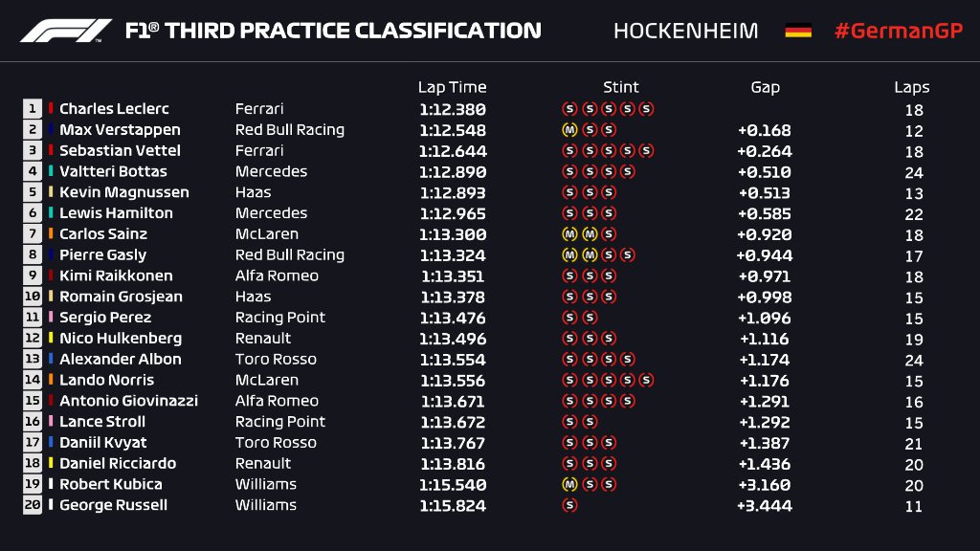Viewport: 980px width, 551px height.
Task: Click George Russell's soft tyre icon
Action: [x=570, y=505]
